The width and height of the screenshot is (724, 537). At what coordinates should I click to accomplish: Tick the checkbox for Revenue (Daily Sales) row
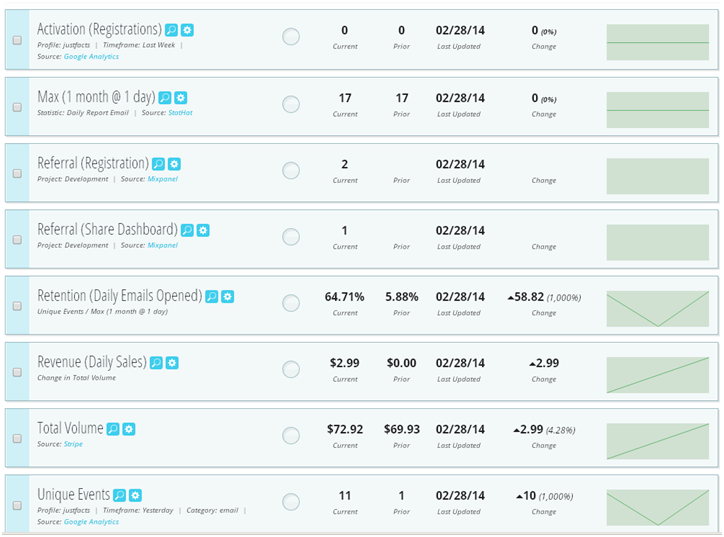point(17,372)
